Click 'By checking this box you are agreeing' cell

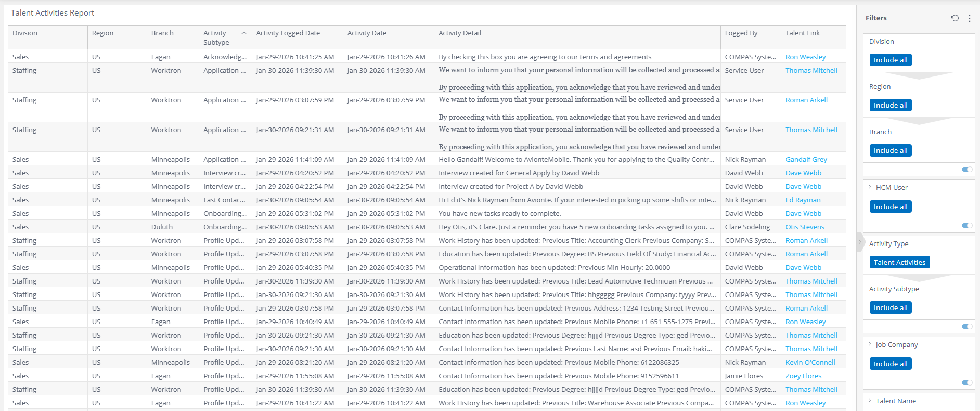pyautogui.click(x=577, y=57)
